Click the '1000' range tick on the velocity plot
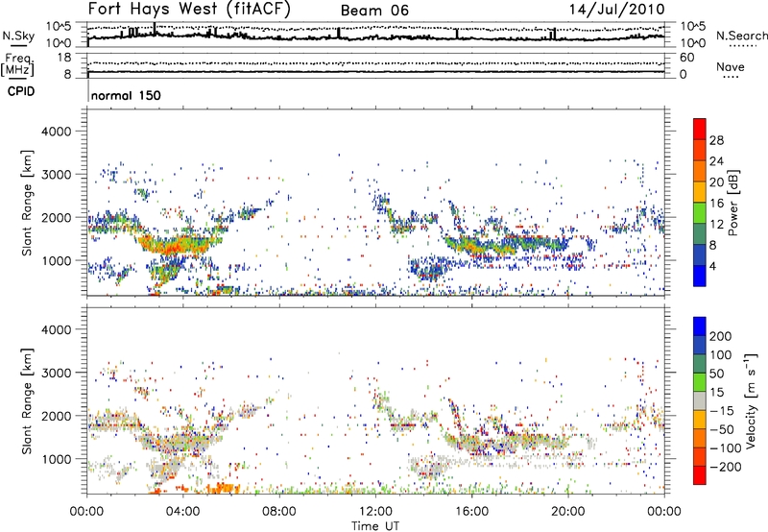This screenshot has width=768, height=532. pyautogui.click(x=56, y=459)
